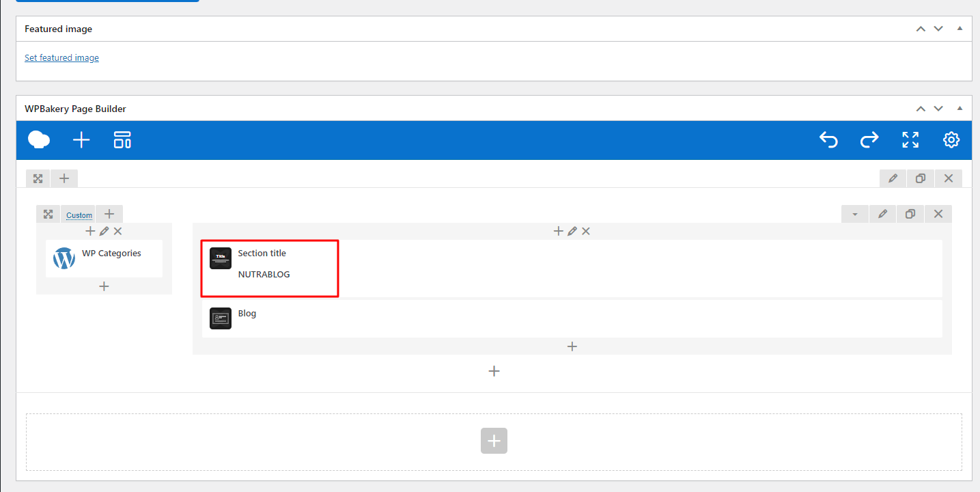Screen dimensions: 980x492
Task: Append an element below WP Categories
Action: coord(104,286)
